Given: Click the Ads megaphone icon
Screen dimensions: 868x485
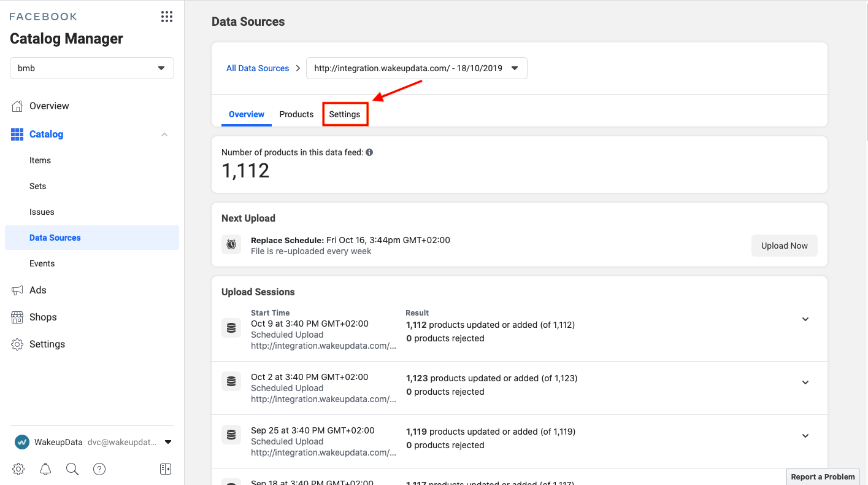Looking at the screenshot, I should (17, 290).
